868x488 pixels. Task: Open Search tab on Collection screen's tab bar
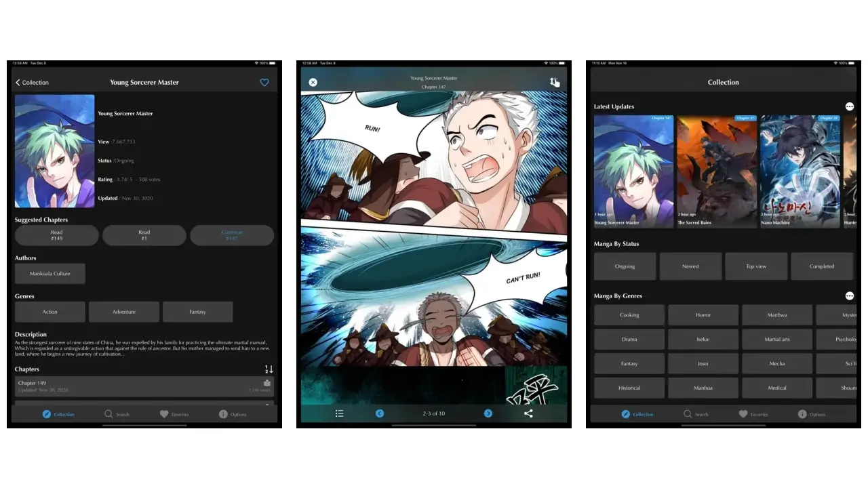pyautogui.click(x=696, y=414)
